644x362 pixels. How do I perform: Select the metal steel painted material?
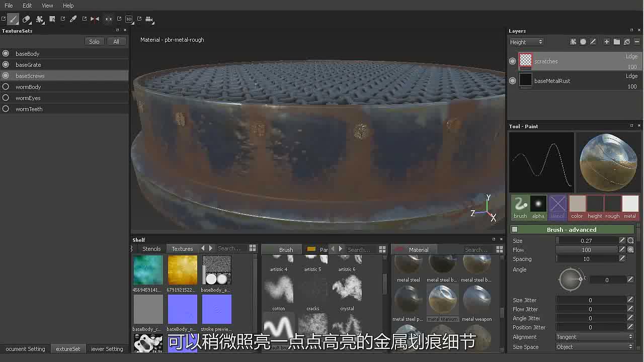point(408,303)
